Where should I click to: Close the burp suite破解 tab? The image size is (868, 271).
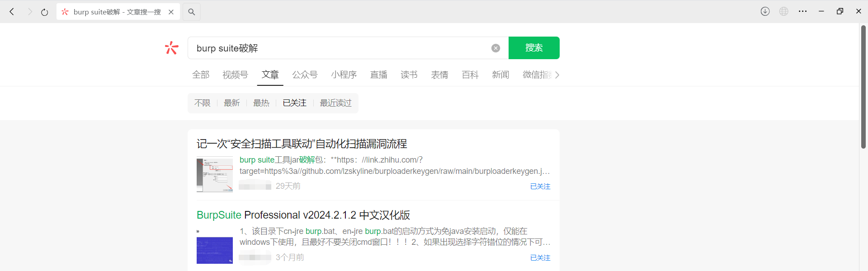point(171,12)
